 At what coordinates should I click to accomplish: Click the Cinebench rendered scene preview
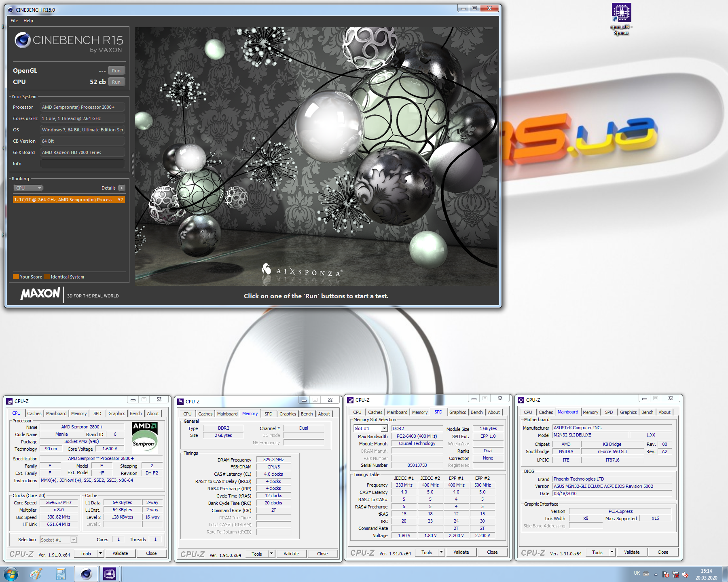tap(316, 156)
